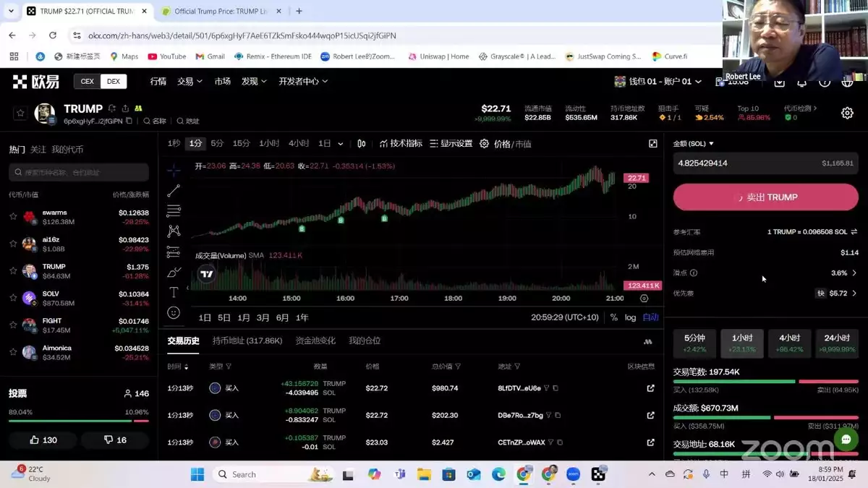Viewport: 868px width, 488px height.
Task: Open 技术指标 technical indicators
Action: (x=401, y=144)
